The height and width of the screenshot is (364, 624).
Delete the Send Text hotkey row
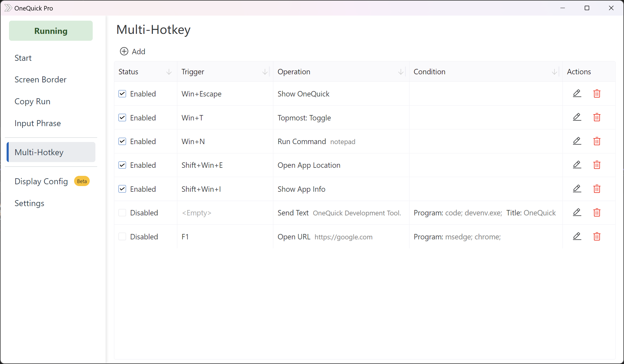597,213
